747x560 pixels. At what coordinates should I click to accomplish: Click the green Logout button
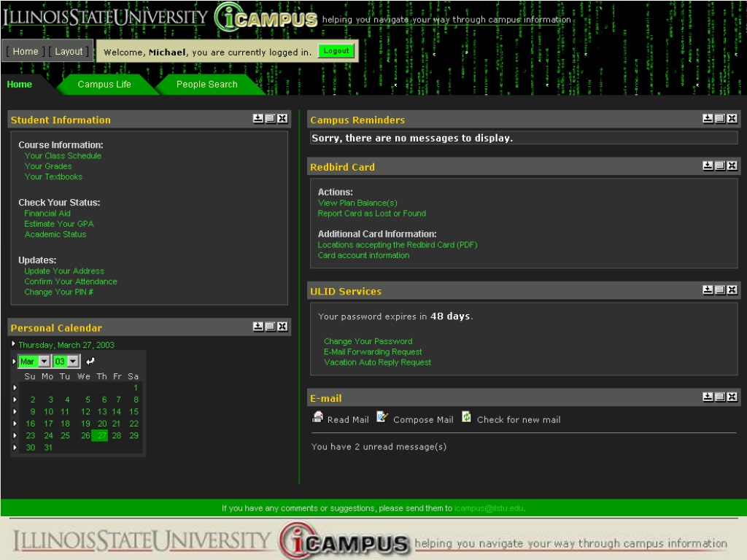pyautogui.click(x=336, y=51)
